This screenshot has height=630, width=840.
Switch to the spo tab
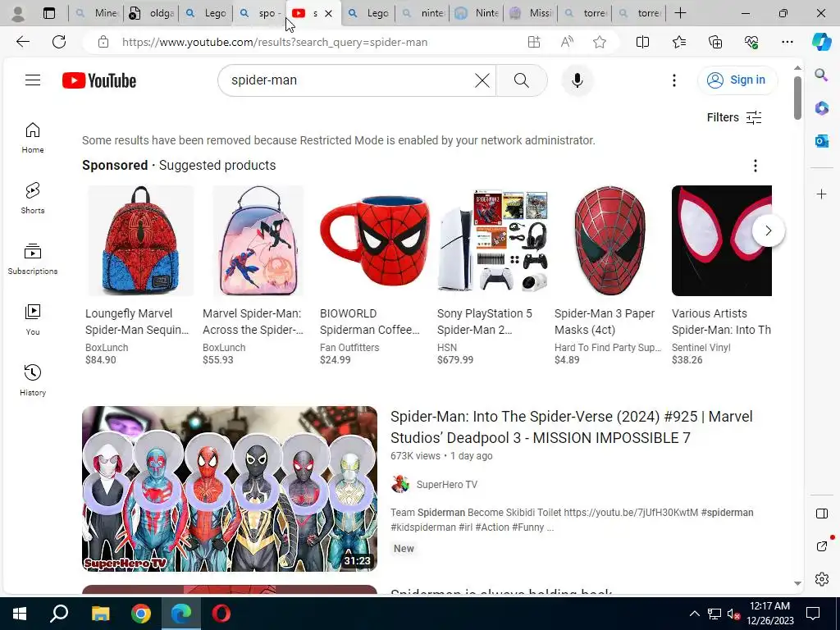click(x=260, y=13)
